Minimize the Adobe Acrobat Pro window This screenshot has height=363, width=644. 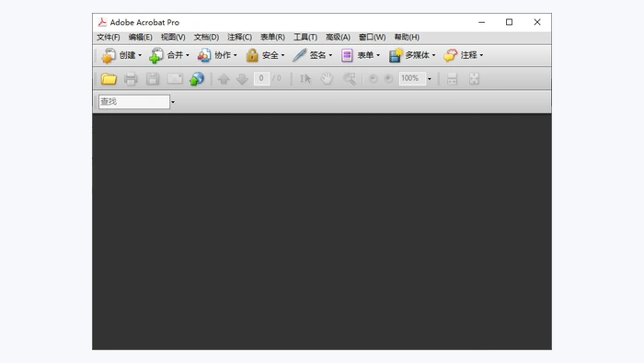[481, 22]
